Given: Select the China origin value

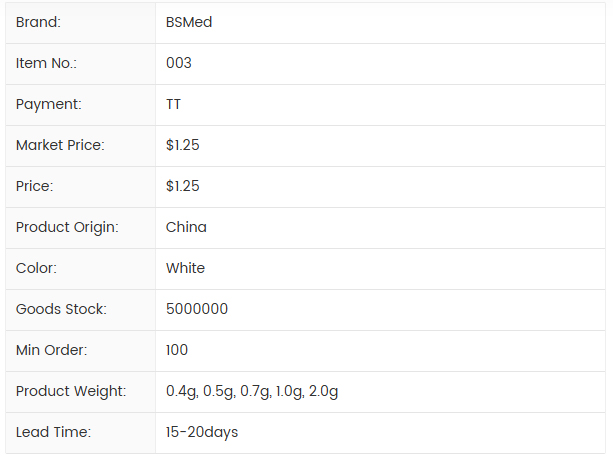Looking at the screenshot, I should 186,227.
